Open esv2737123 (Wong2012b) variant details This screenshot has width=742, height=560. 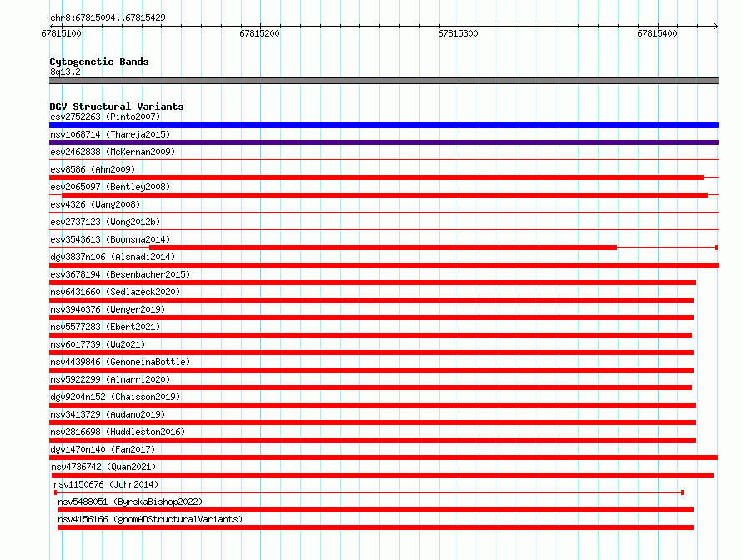[x=105, y=222]
